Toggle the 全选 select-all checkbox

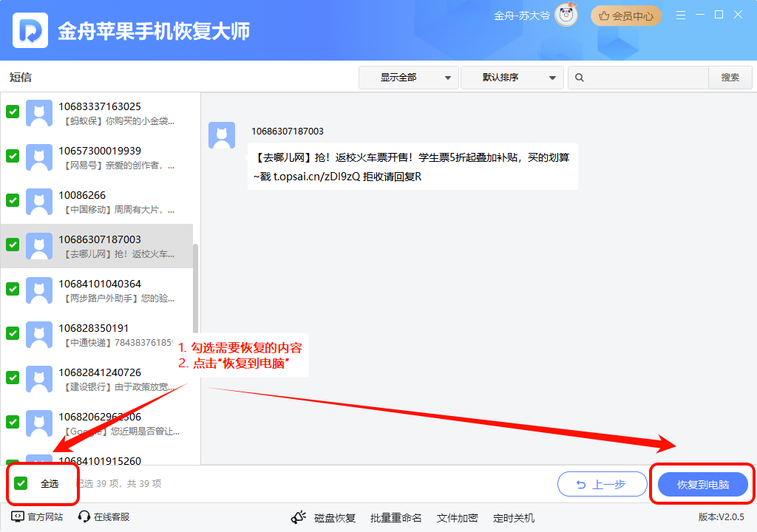pos(21,483)
